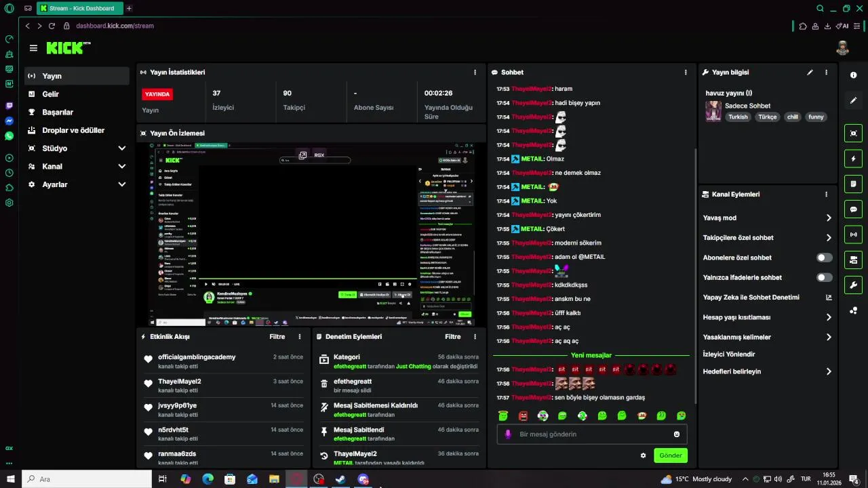Viewport: 868px width, 488px height.
Task: Open more options in Yayın bilgisi panel
Action: click(826, 73)
